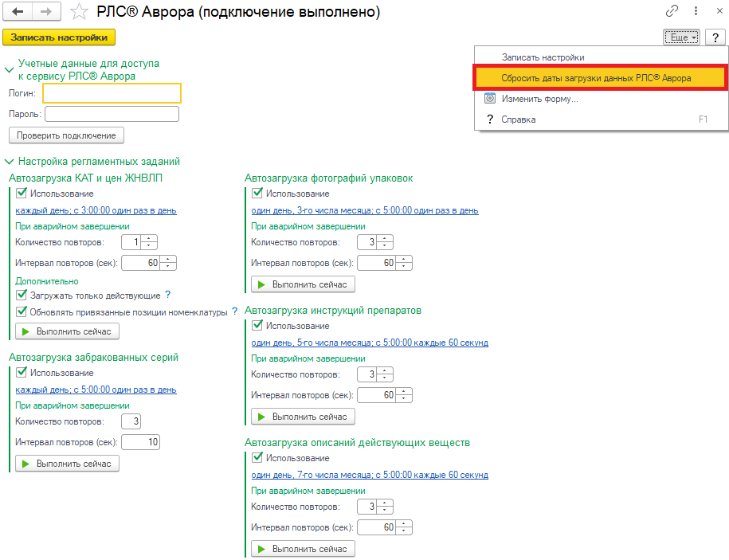Open schedule 'каждый день; с 3:00:00 один раз в день'
The height and width of the screenshot is (560, 729).
click(96, 210)
